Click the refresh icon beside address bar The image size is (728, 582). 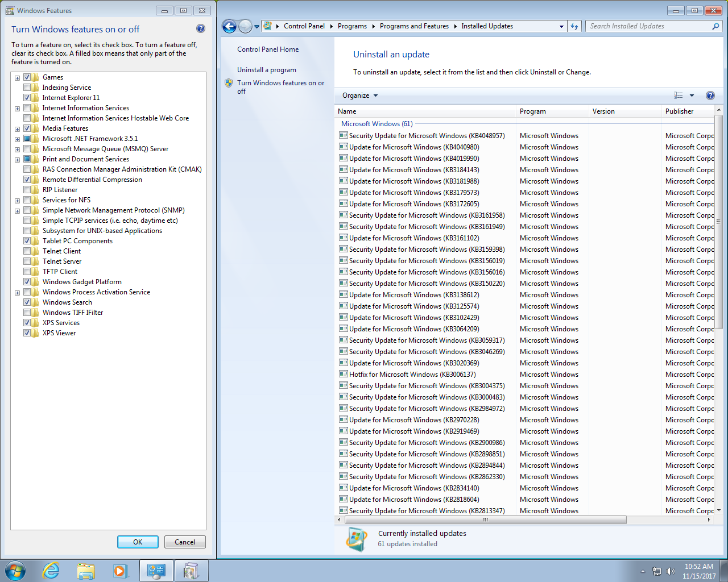point(574,26)
